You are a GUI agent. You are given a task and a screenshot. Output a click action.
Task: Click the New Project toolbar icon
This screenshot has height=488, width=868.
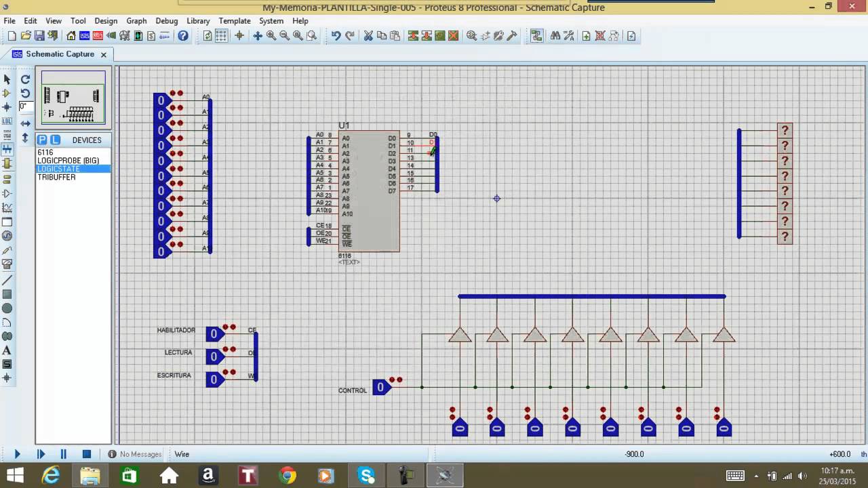[12, 36]
